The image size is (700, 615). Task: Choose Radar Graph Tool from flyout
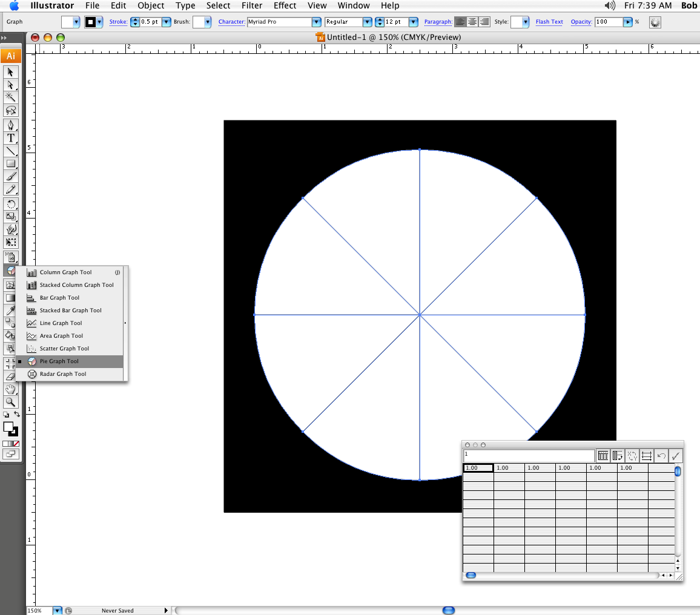(63, 374)
